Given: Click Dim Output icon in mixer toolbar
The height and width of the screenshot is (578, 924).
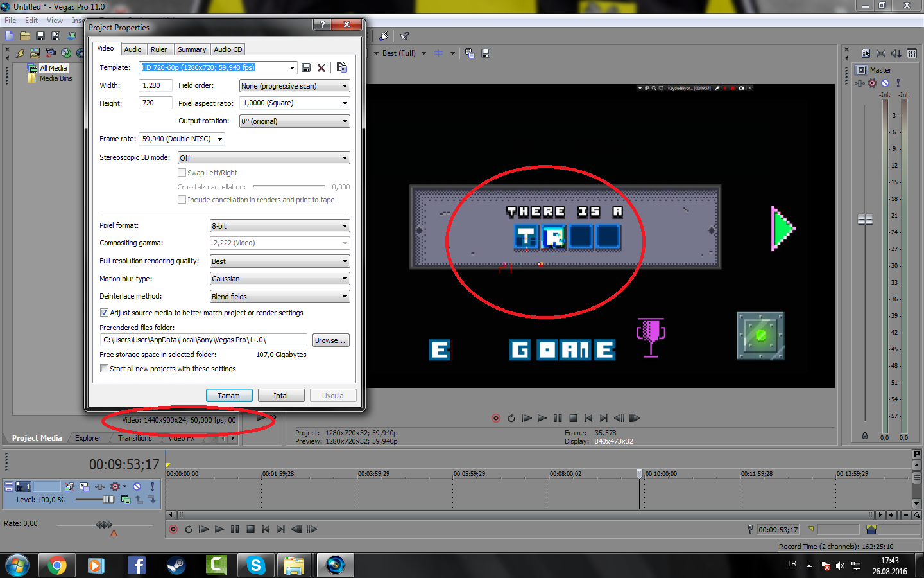Looking at the screenshot, I should coord(896,53).
